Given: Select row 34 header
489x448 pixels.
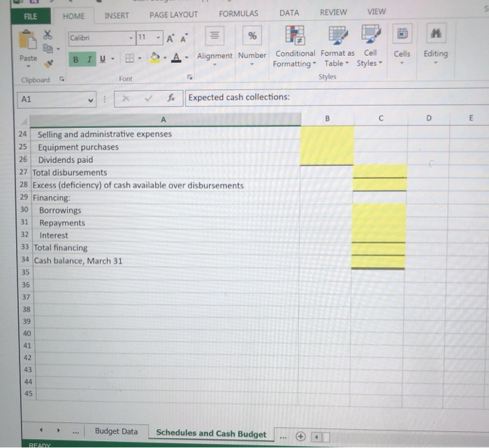Looking at the screenshot, I should tap(25, 259).
